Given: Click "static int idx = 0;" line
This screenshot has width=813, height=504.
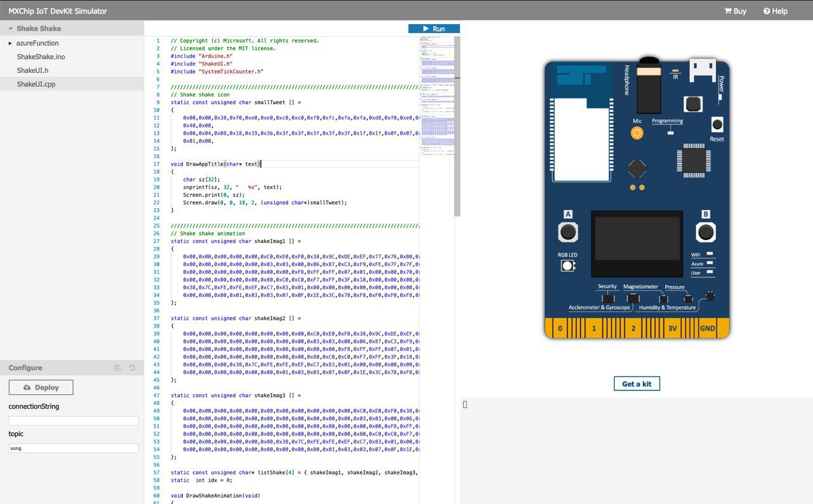Looking at the screenshot, I should (x=201, y=480).
